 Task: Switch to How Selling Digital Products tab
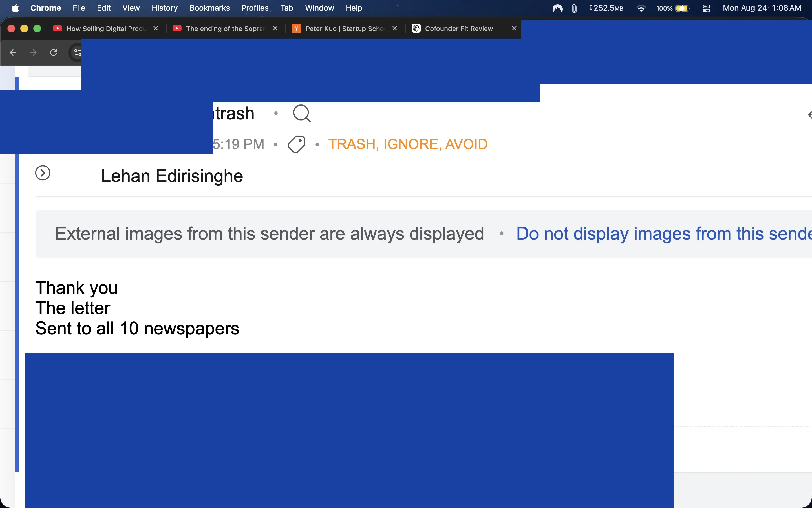106,29
